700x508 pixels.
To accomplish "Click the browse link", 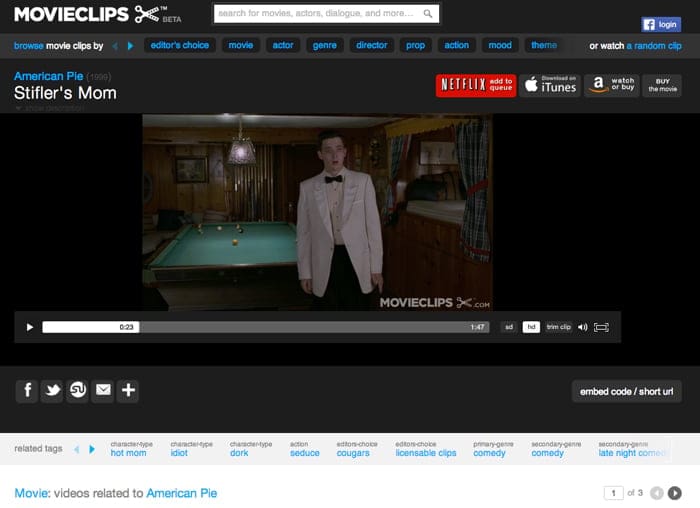I will 29,46.
